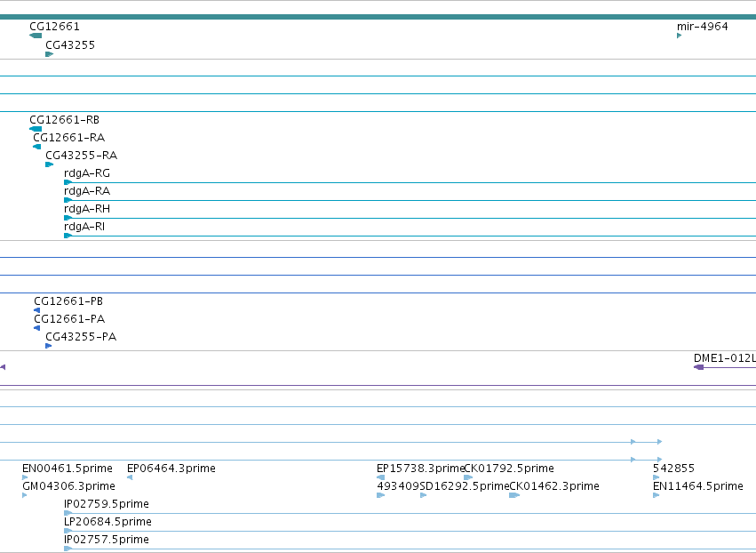Select EST CK01792.5prime label
This screenshot has height=553, width=756.
(509, 469)
